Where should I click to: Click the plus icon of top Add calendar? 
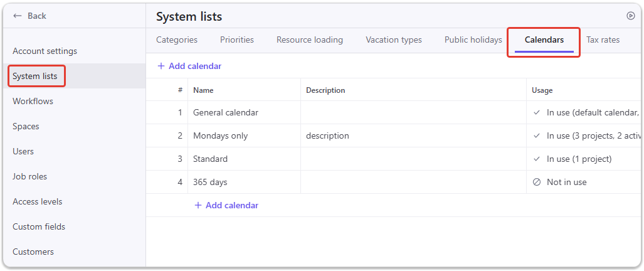[161, 66]
